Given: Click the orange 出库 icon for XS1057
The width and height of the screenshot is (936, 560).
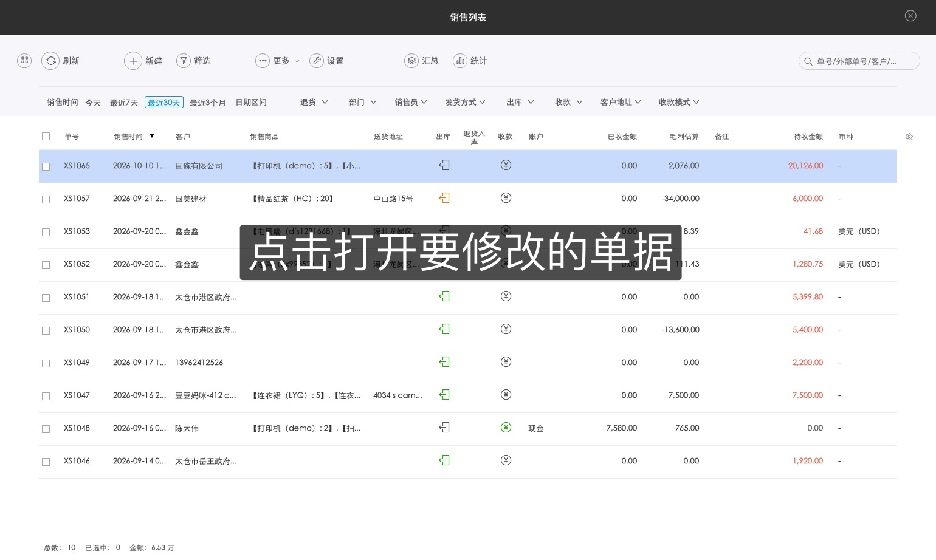Looking at the screenshot, I should 444,198.
